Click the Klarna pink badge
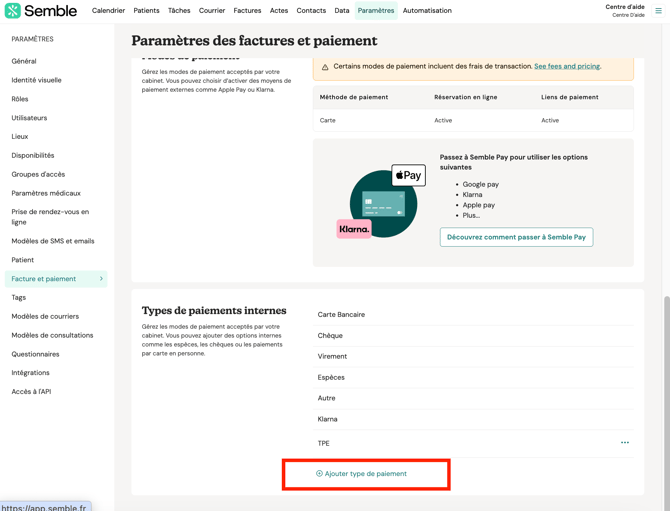Image resolution: width=670 pixels, height=511 pixels. pos(354,229)
